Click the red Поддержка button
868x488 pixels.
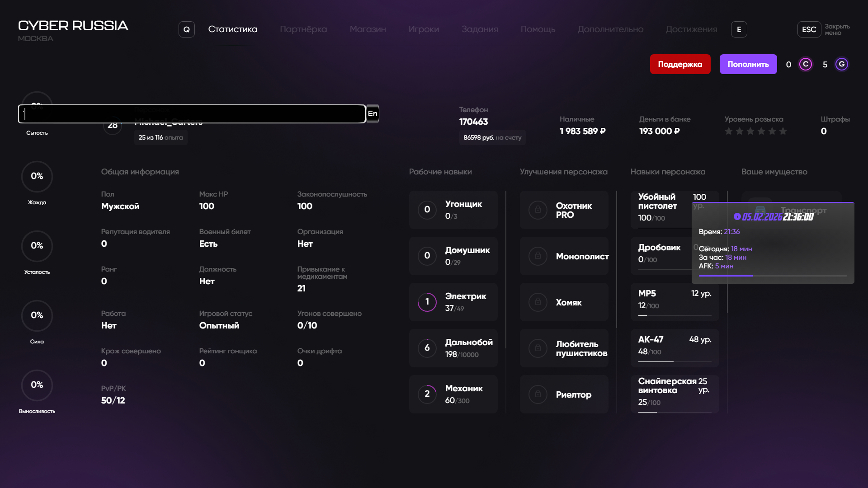click(x=680, y=64)
